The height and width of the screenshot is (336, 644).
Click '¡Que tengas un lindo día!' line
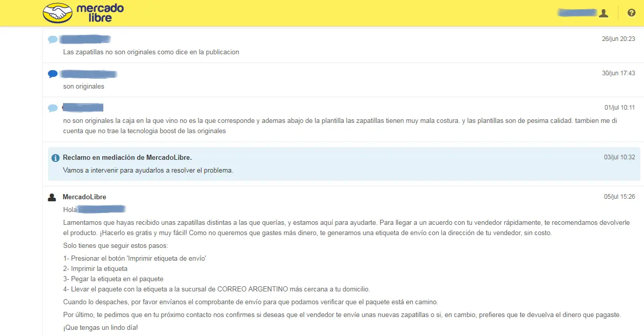click(100, 327)
